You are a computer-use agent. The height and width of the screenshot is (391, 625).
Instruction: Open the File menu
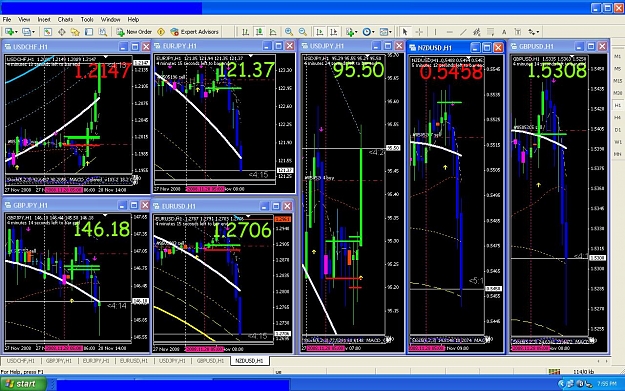(7, 19)
